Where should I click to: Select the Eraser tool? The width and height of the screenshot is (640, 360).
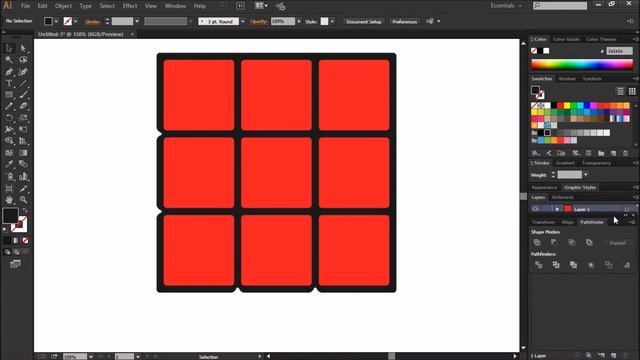[x=23, y=106]
